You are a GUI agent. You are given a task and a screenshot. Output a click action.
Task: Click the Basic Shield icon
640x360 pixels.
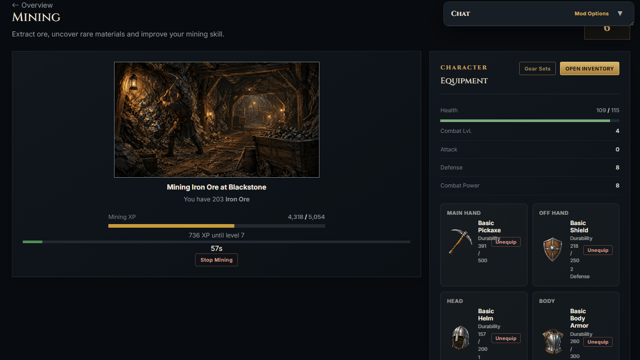[x=552, y=249]
